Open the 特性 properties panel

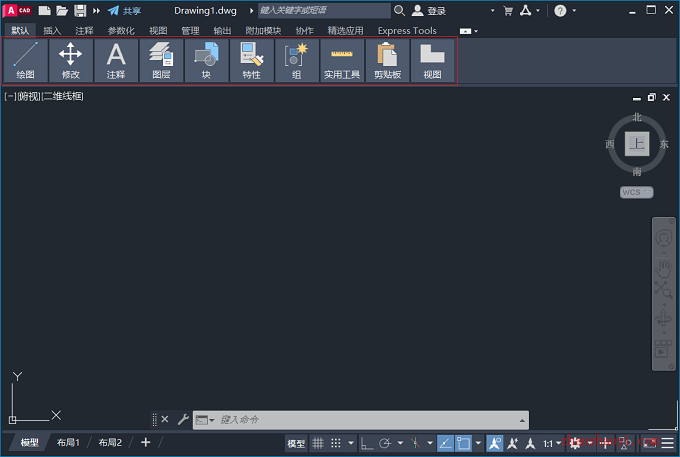[252, 60]
